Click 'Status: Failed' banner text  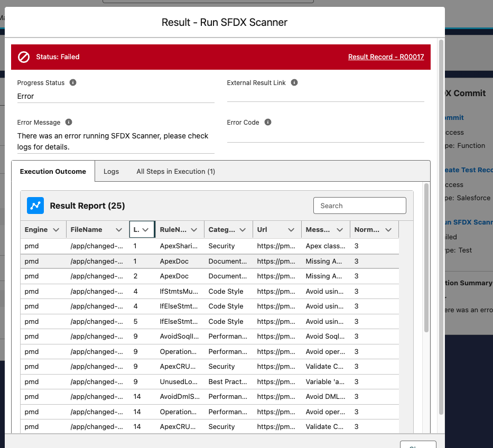coord(58,57)
